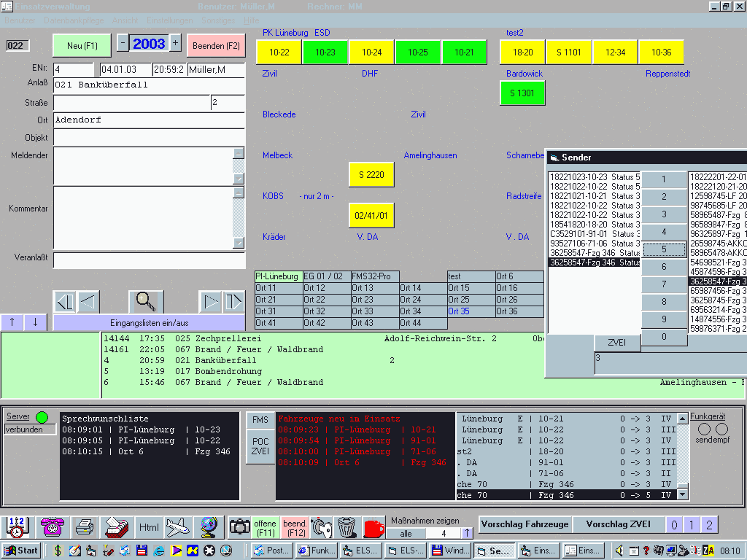The height and width of the screenshot is (560, 747).
Task: Click the printer icon in bottom toolbar
Action: click(x=85, y=526)
